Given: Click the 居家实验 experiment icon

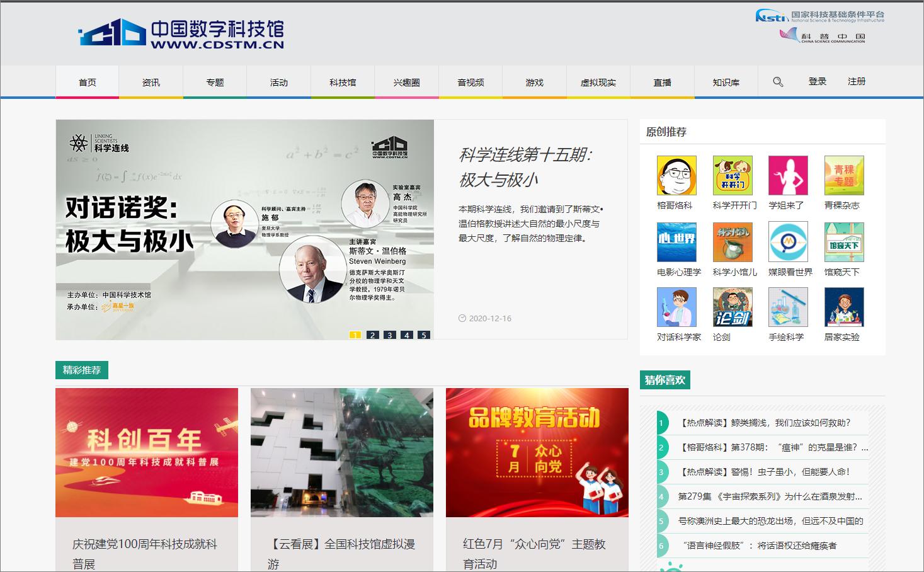Looking at the screenshot, I should click(x=843, y=307).
